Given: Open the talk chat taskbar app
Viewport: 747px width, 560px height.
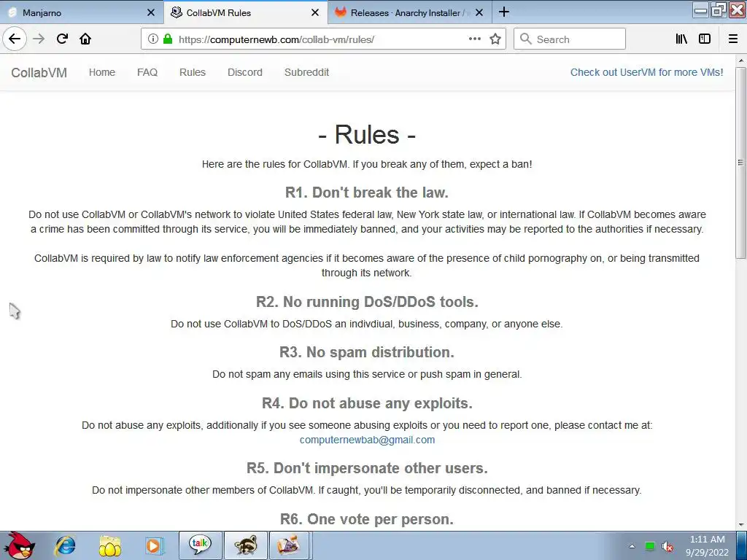Looking at the screenshot, I should tap(200, 545).
